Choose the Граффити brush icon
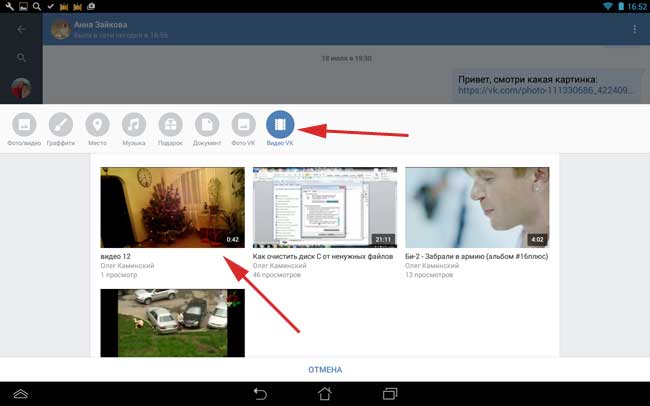Image resolution: width=650 pixels, height=406 pixels. tap(61, 125)
